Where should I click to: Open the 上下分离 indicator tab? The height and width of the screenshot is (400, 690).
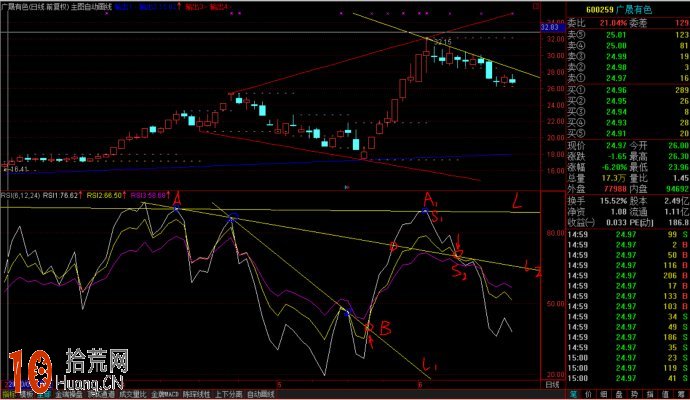coord(228,394)
